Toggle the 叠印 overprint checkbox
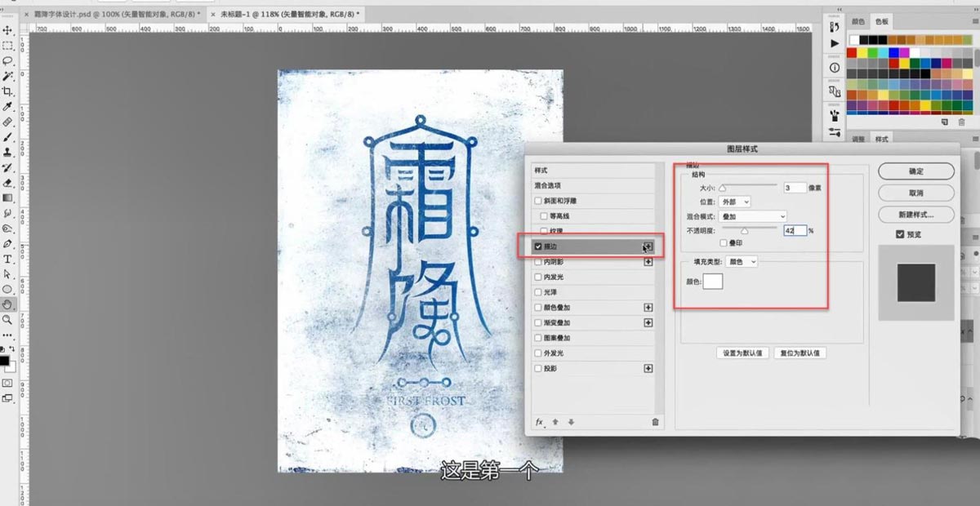 pyautogui.click(x=724, y=243)
